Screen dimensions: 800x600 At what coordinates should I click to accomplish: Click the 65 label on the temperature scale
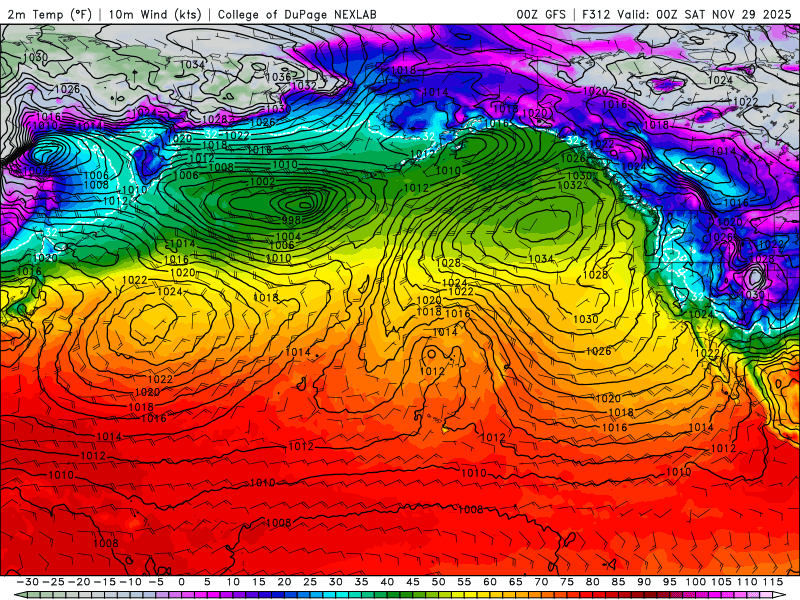[x=515, y=582]
